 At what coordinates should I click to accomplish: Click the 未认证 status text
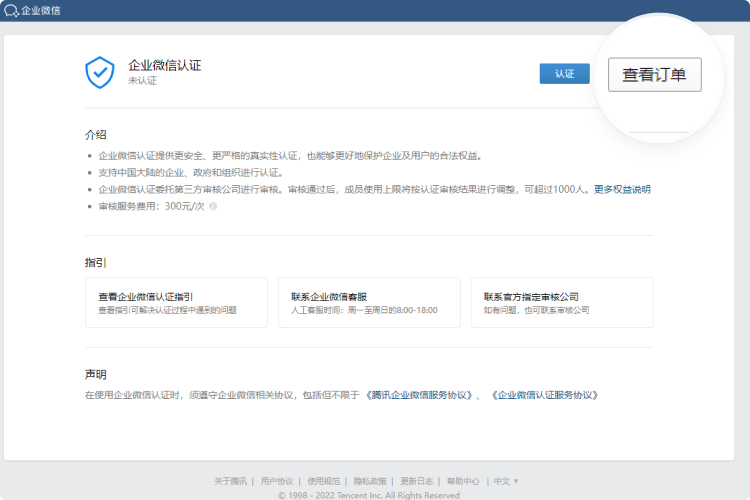click(x=142, y=80)
